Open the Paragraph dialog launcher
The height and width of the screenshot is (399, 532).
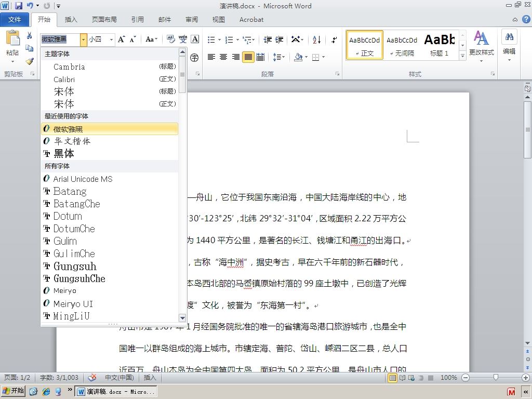(338, 74)
